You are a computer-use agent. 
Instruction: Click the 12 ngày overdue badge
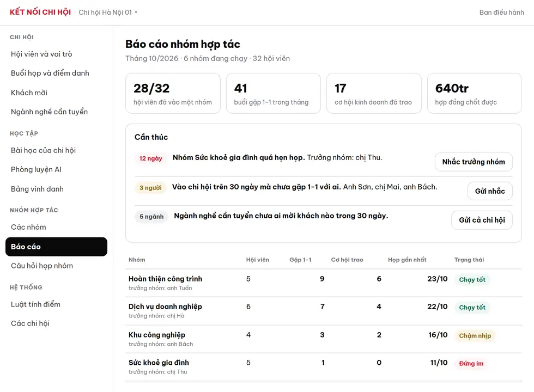150,158
